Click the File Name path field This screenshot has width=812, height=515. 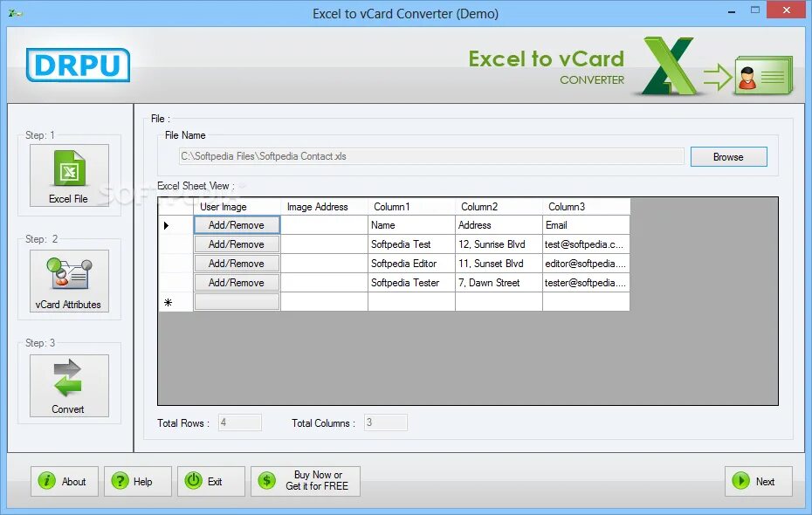pyautogui.click(x=431, y=156)
